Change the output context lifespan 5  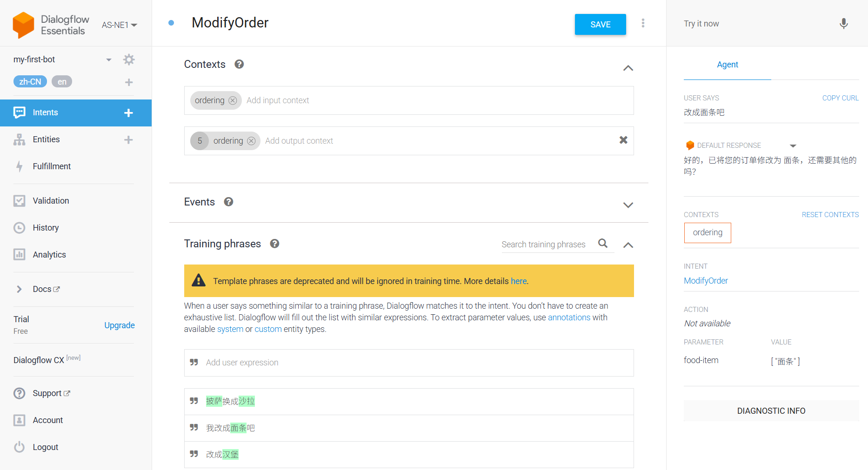click(x=200, y=141)
